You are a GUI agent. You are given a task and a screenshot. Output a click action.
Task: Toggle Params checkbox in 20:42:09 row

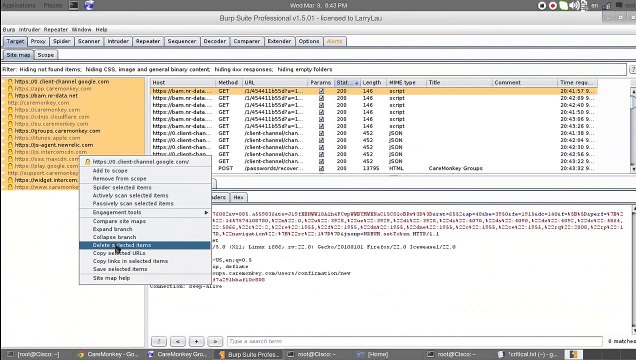tap(321, 98)
